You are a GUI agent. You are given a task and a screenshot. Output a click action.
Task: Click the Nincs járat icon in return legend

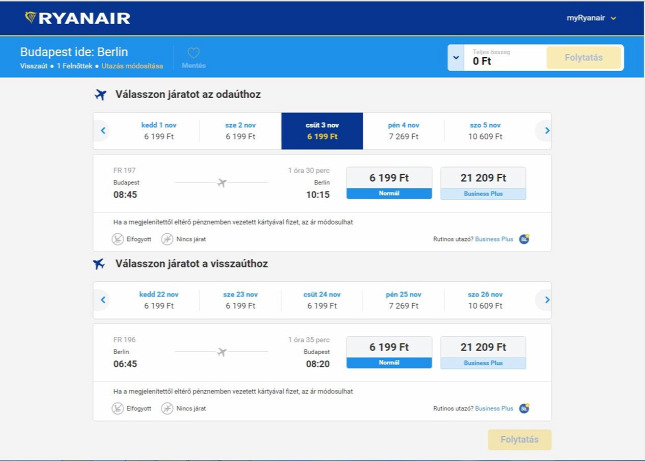coord(167,408)
